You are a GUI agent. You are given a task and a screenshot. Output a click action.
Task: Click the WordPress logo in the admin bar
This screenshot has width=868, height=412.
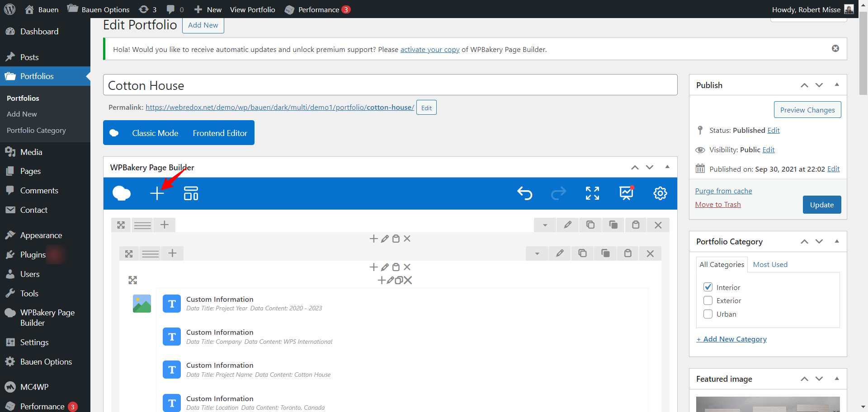coord(10,9)
